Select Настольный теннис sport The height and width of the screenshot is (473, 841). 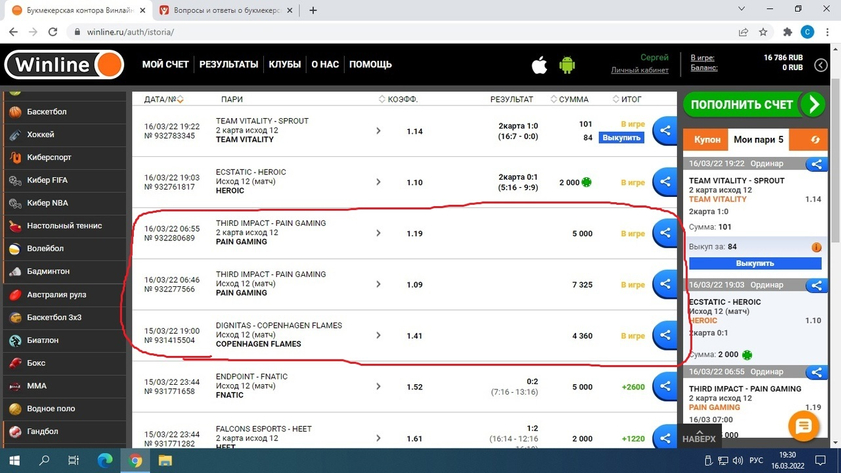(x=64, y=226)
